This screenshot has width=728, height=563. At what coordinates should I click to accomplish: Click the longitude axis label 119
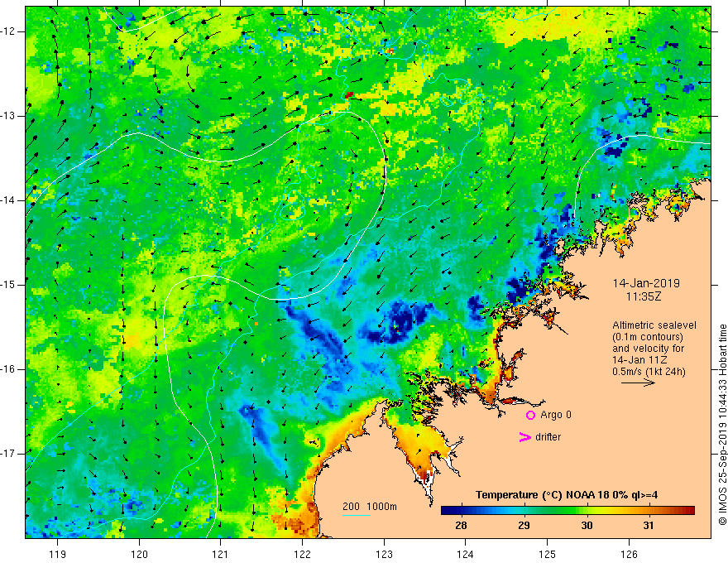(x=57, y=554)
